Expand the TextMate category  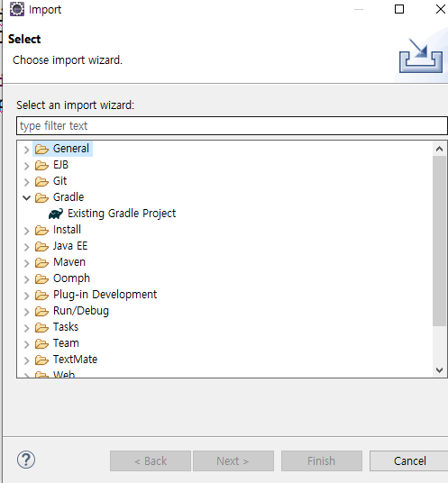[x=26, y=360]
